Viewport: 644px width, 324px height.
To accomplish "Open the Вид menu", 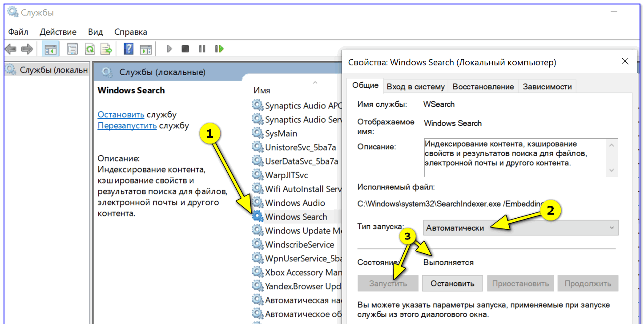I will pyautogui.click(x=95, y=32).
